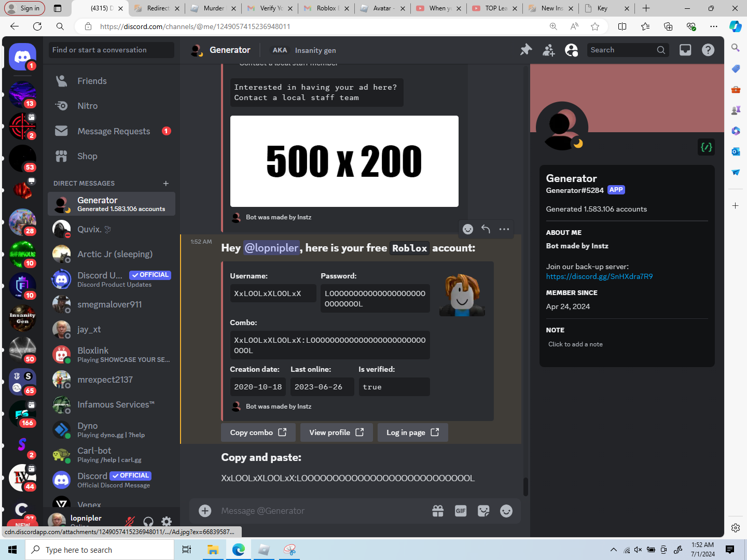Click the search icon in Discord search box
This screenshot has width=747, height=560.
coord(661,50)
